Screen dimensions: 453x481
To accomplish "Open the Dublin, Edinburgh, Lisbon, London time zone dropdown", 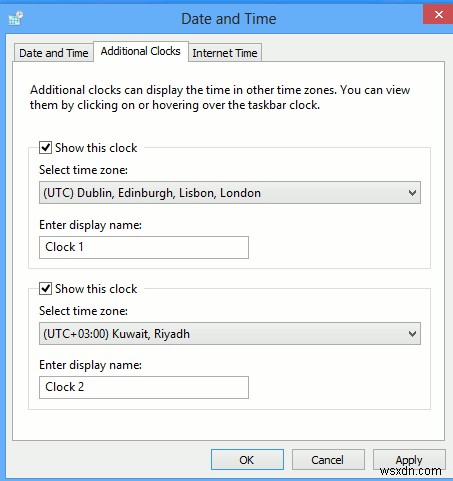I will click(230, 193).
